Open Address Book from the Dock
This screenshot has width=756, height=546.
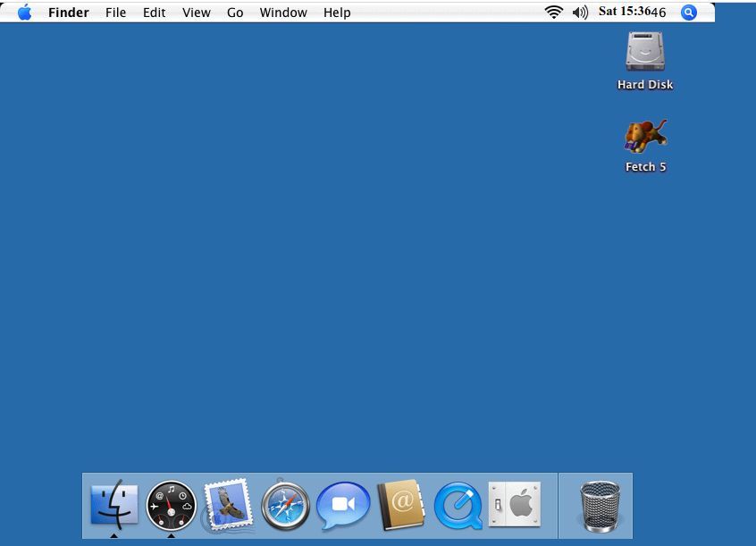pyautogui.click(x=401, y=505)
